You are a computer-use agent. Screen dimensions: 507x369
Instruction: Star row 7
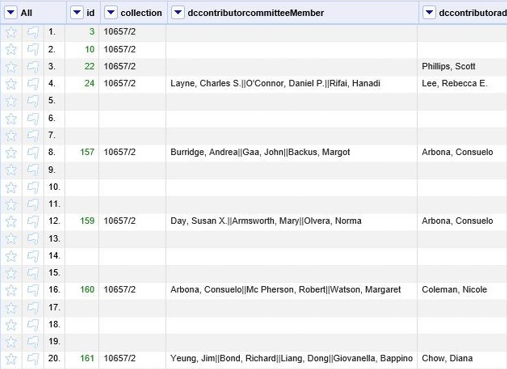click(x=11, y=135)
